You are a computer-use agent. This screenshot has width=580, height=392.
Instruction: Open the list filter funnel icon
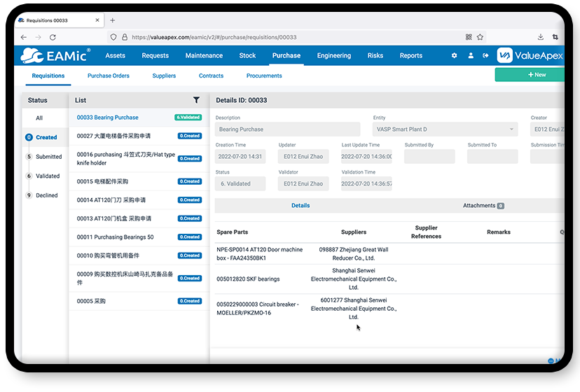(x=196, y=100)
